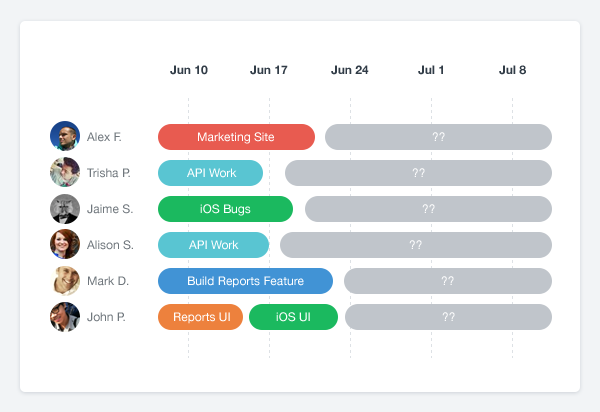Click the Mark D. name label

click(108, 281)
